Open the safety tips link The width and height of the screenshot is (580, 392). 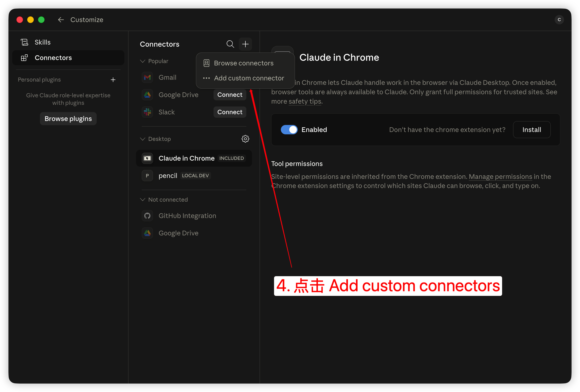305,101
